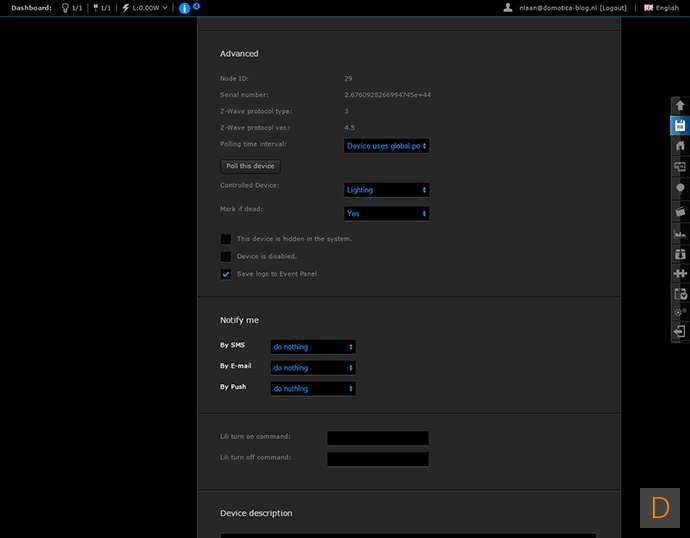
Task: Click the Logout link
Action: coord(614,8)
